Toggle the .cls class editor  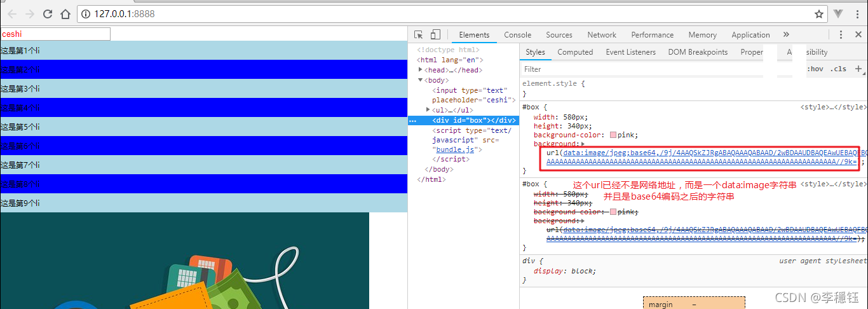(838, 69)
